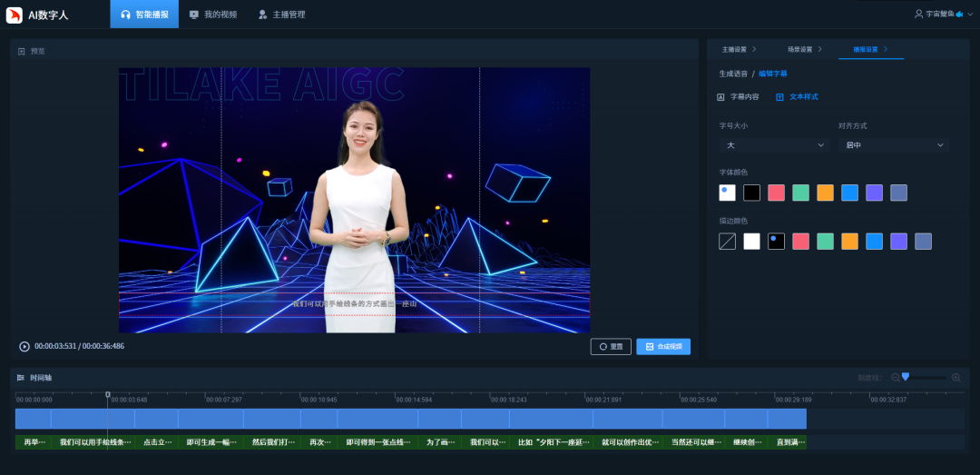This screenshot has width=980, height=475.
Task: Select subtitle clip 再次…
Action: coord(318,442)
